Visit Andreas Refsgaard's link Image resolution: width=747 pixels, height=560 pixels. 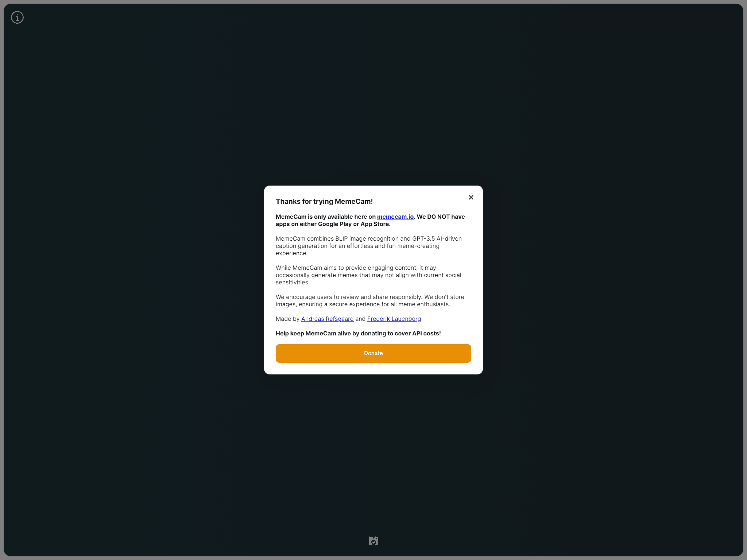[x=327, y=319]
